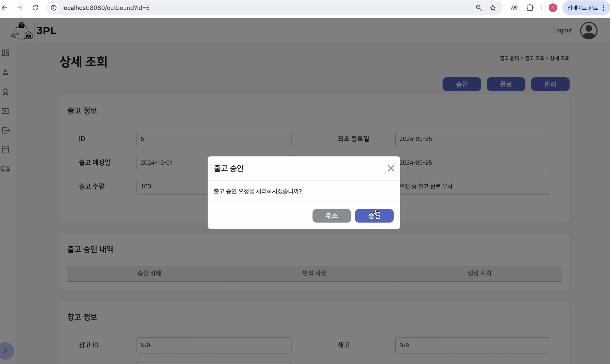Cancel the dialog with 취소 button
This screenshot has height=364, width=610.
tap(332, 216)
